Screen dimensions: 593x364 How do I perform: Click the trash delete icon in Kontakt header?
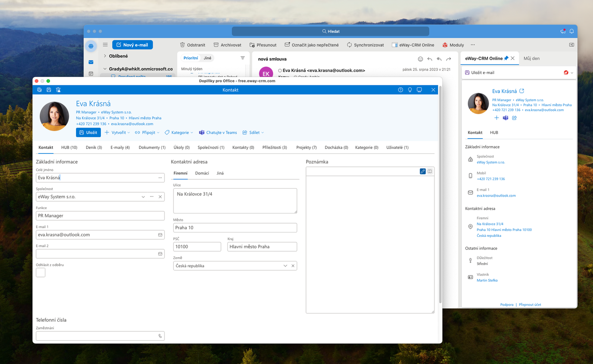click(58, 90)
